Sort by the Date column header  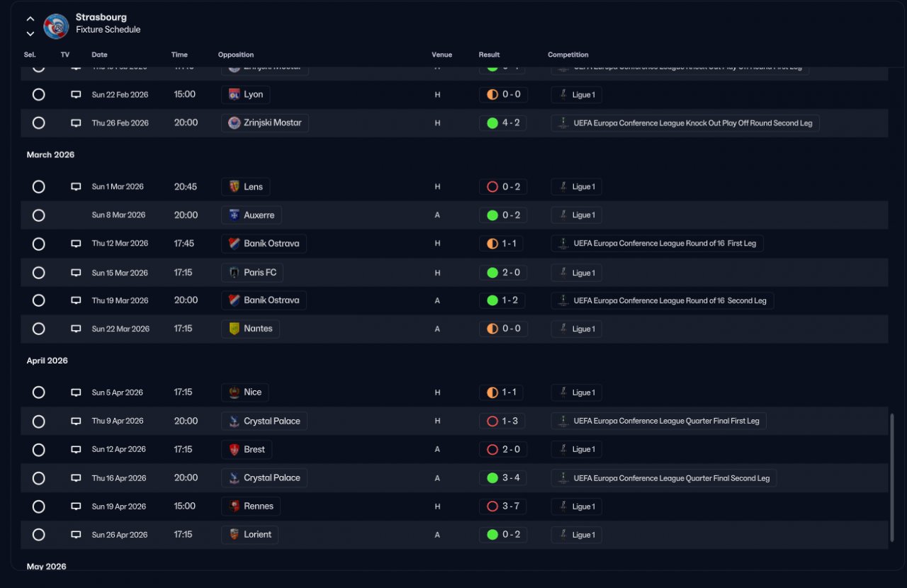[99, 55]
